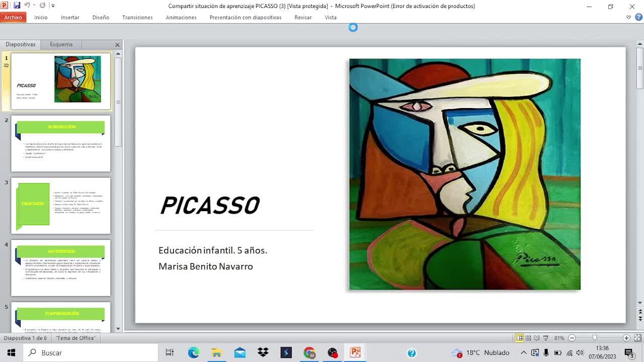Click the "Tema de Office" status bar entry
Screen dimensions: 644x362
75,338
